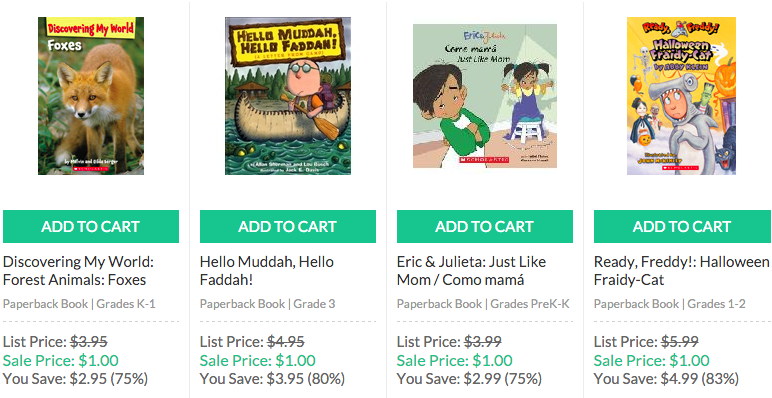Click the You Save $3.95 (80%) text

272,379
